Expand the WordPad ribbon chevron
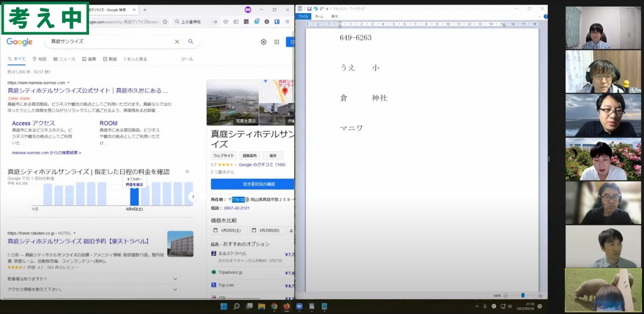This screenshot has height=314, width=644. click(540, 16)
